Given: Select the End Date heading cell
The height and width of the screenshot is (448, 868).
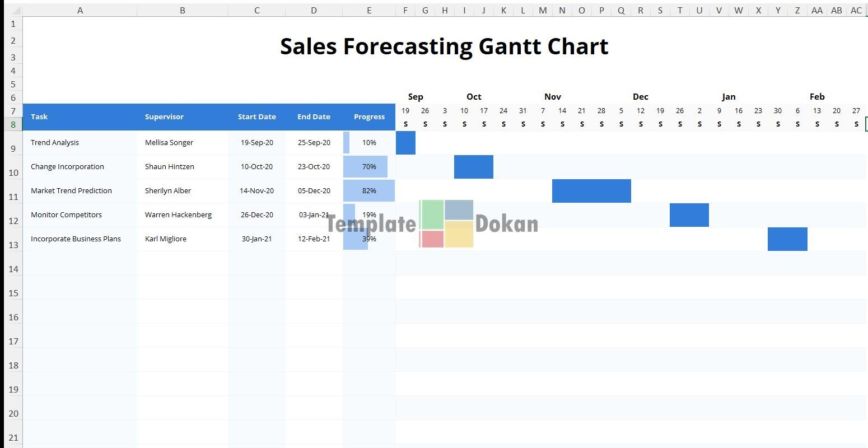Looking at the screenshot, I should 314,116.
